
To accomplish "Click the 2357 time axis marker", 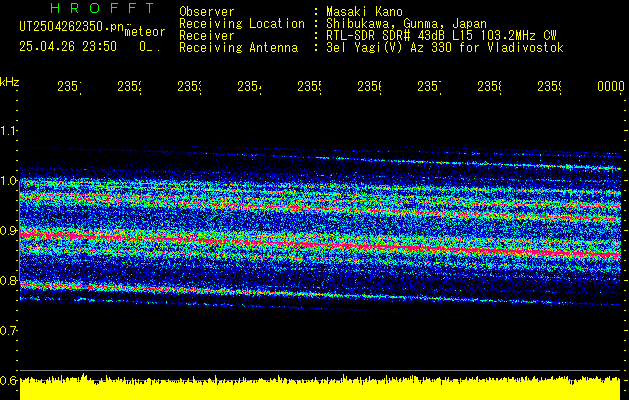I will point(429,87).
